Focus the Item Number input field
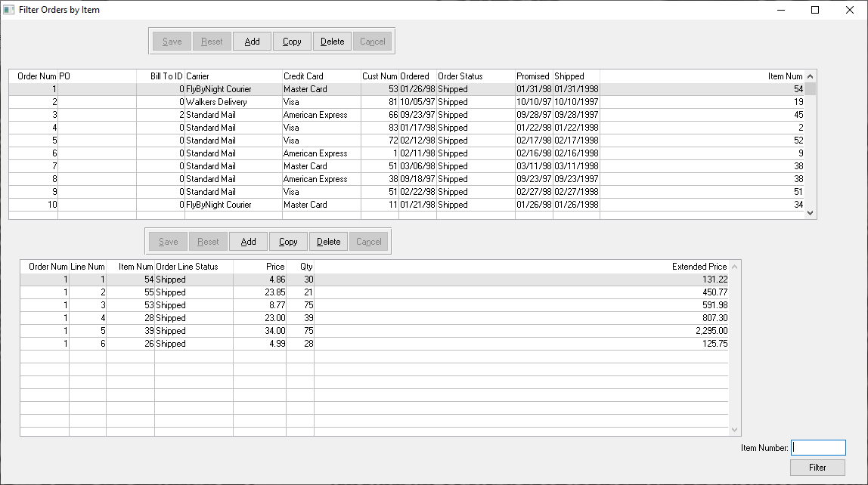Image resolution: width=868 pixels, height=485 pixels. tap(818, 447)
